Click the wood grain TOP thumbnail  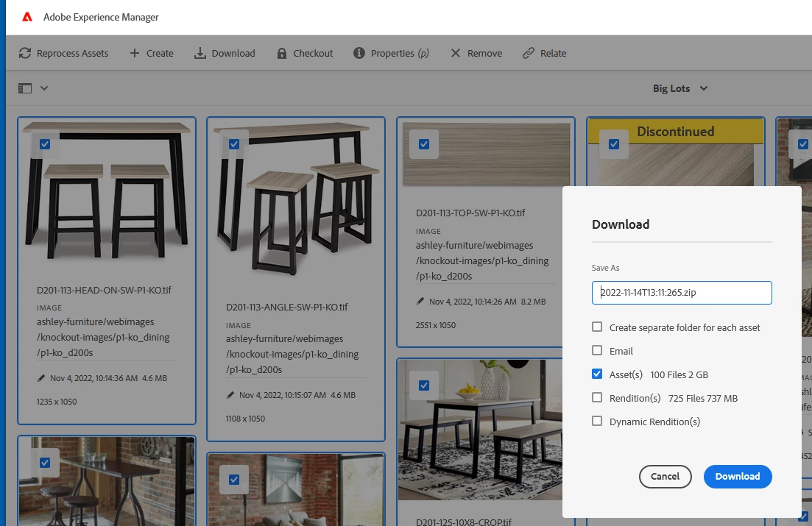pyautogui.click(x=486, y=153)
